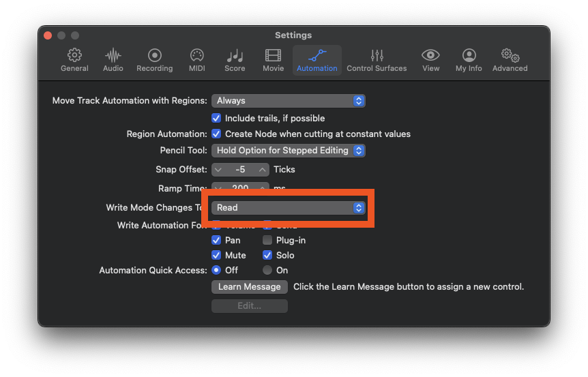The height and width of the screenshot is (377, 588).
Task: Select the MIDI settings icon
Action: pos(196,60)
